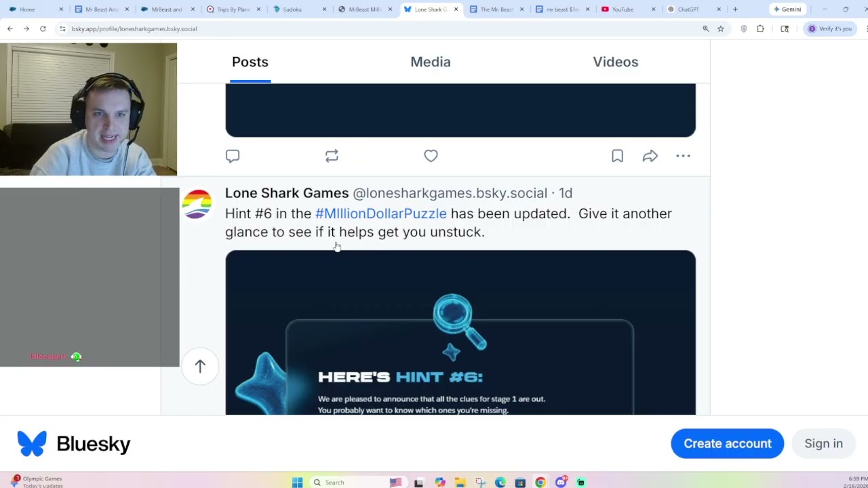Open the Hint #6 image in the post
The height and width of the screenshot is (488, 868).
(x=460, y=332)
